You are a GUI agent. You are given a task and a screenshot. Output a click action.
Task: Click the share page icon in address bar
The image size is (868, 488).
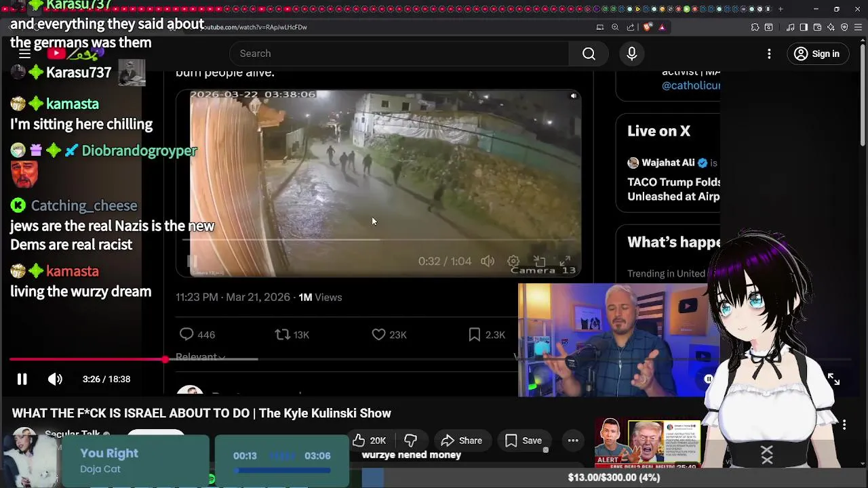click(631, 27)
